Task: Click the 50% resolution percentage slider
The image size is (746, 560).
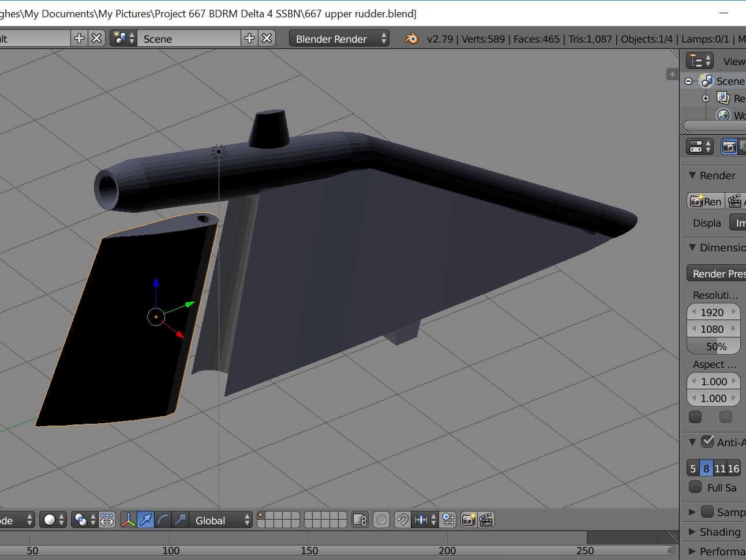Action: point(714,347)
